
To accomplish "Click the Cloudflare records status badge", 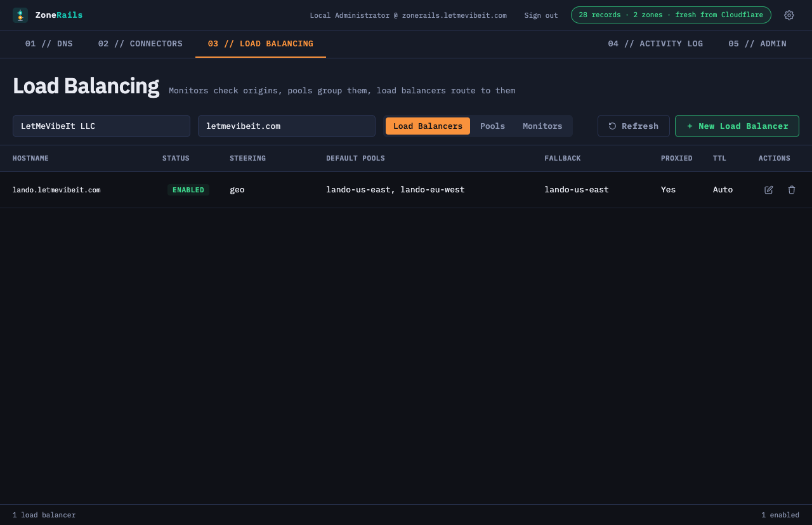I will (671, 15).
